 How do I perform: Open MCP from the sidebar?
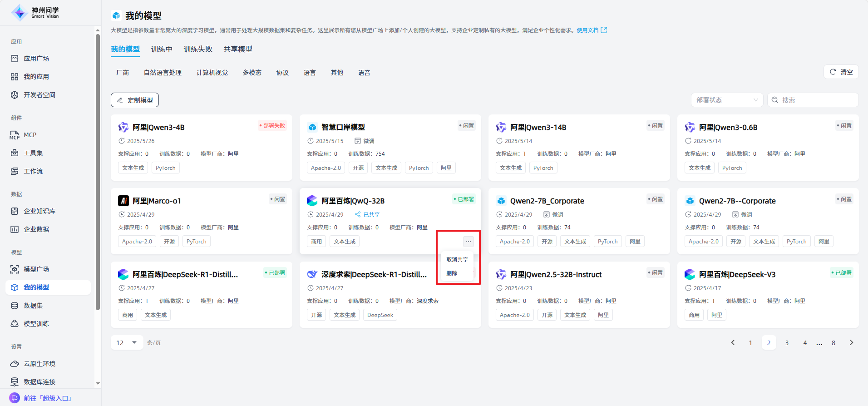[30, 135]
